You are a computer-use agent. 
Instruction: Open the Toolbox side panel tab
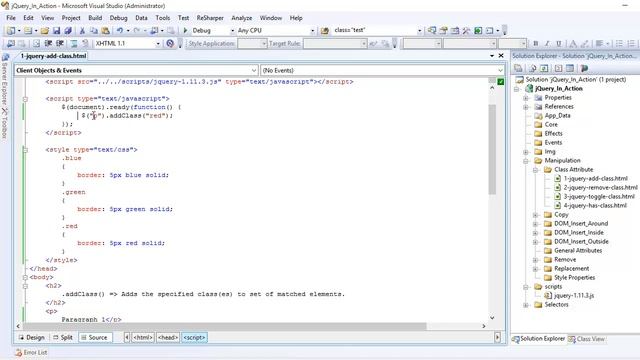pos(5,122)
